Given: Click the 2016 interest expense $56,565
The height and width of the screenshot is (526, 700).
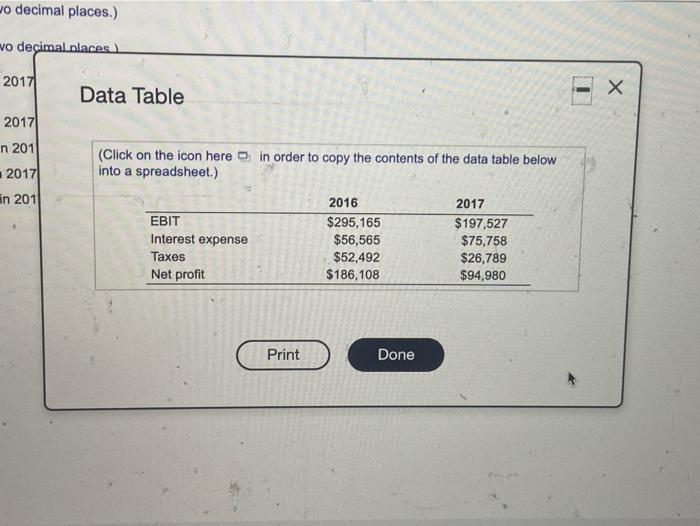Looking at the screenshot, I should [x=357, y=240].
